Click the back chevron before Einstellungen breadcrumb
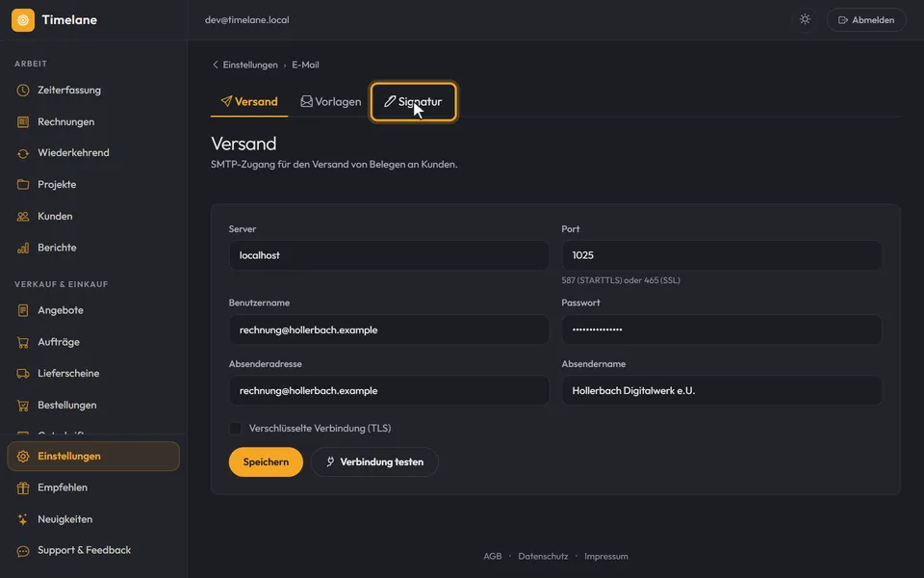The height and width of the screenshot is (578, 924). 215,65
